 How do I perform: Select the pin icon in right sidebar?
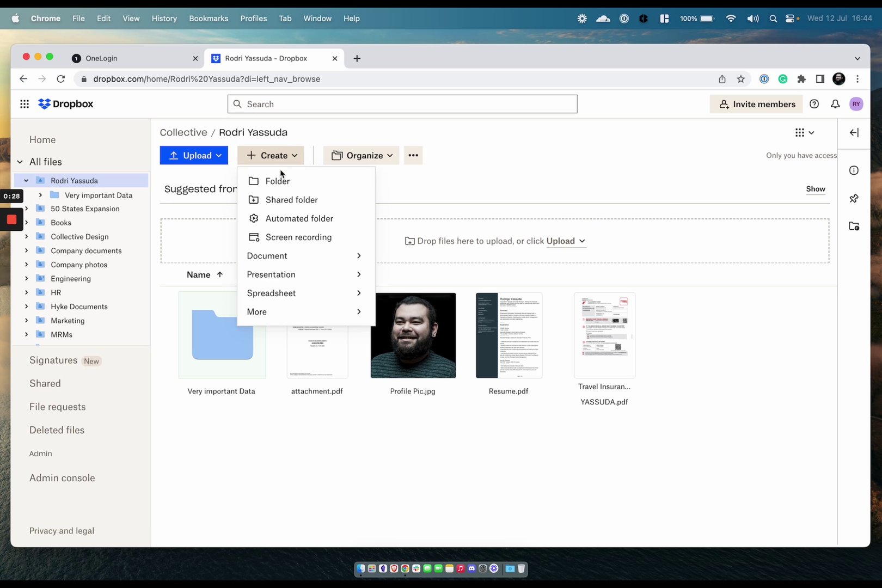click(x=853, y=198)
